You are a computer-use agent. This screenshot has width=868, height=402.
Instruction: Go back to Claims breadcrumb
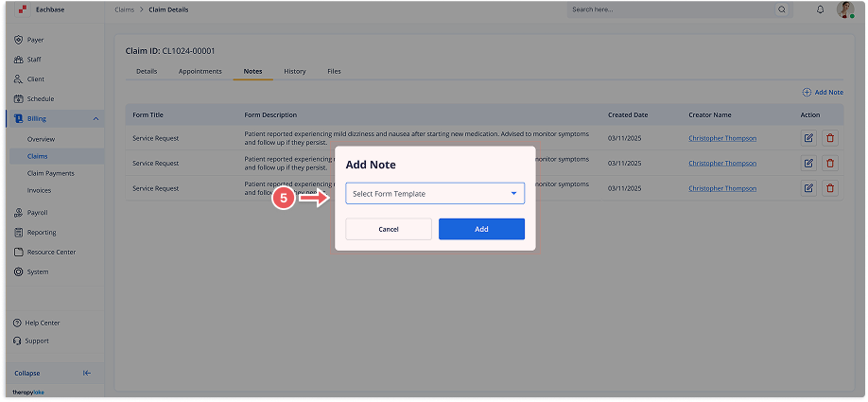point(124,10)
